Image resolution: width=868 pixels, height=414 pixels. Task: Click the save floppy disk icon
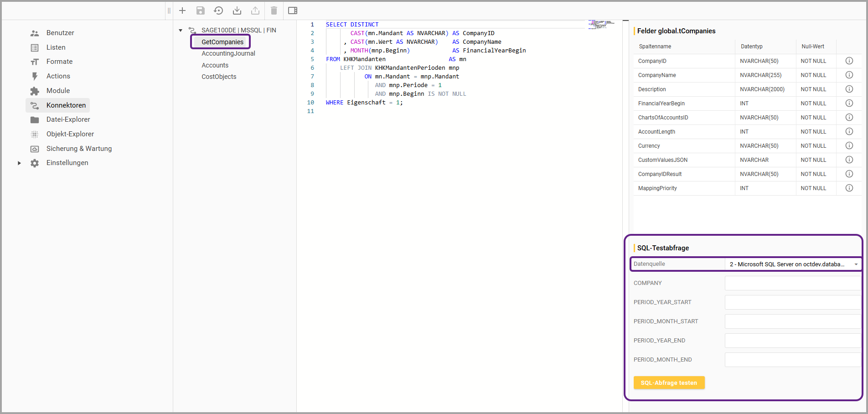point(201,10)
